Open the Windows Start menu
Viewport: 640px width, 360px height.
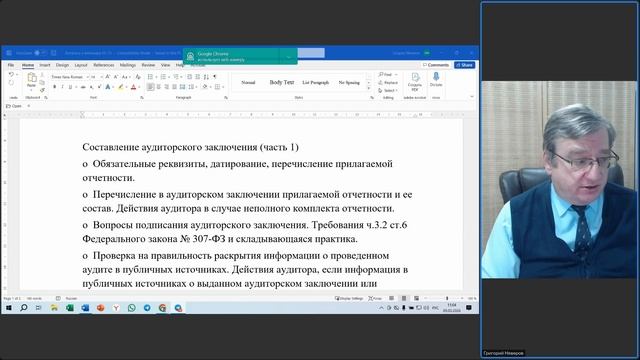[9, 308]
